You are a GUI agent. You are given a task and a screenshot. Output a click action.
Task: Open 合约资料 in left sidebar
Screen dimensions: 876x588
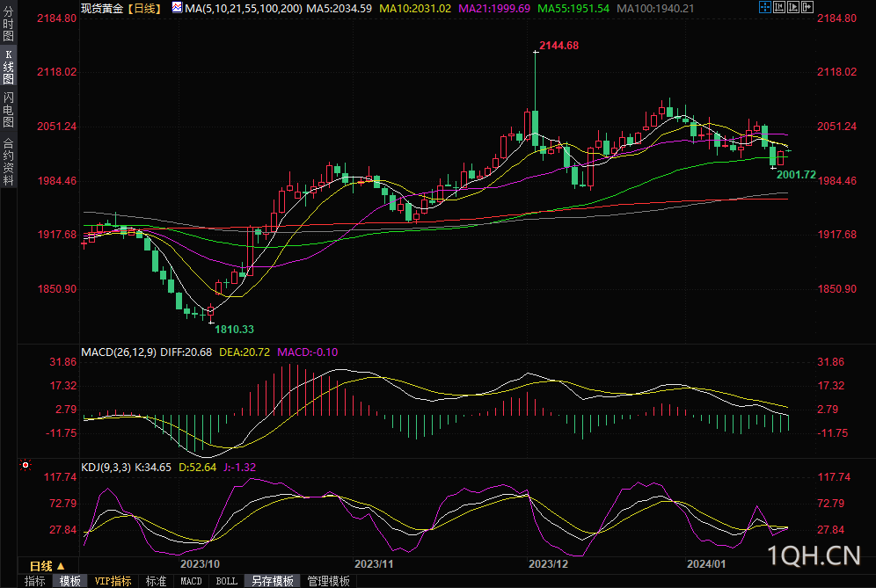tap(8, 161)
